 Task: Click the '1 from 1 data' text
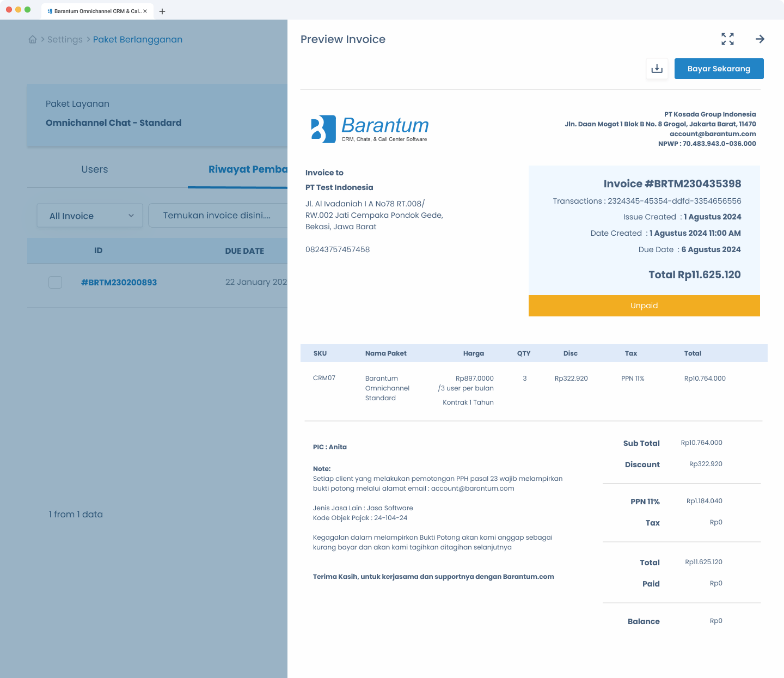coord(76,514)
